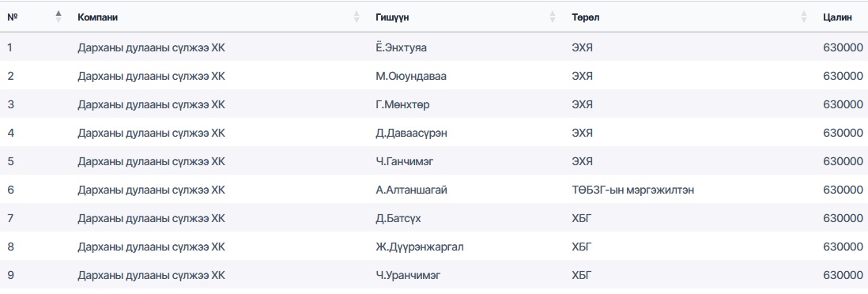This screenshot has width=868, height=294.
Task: Click Ж.Дүүрэнжаргал member cell
Action: (x=420, y=247)
